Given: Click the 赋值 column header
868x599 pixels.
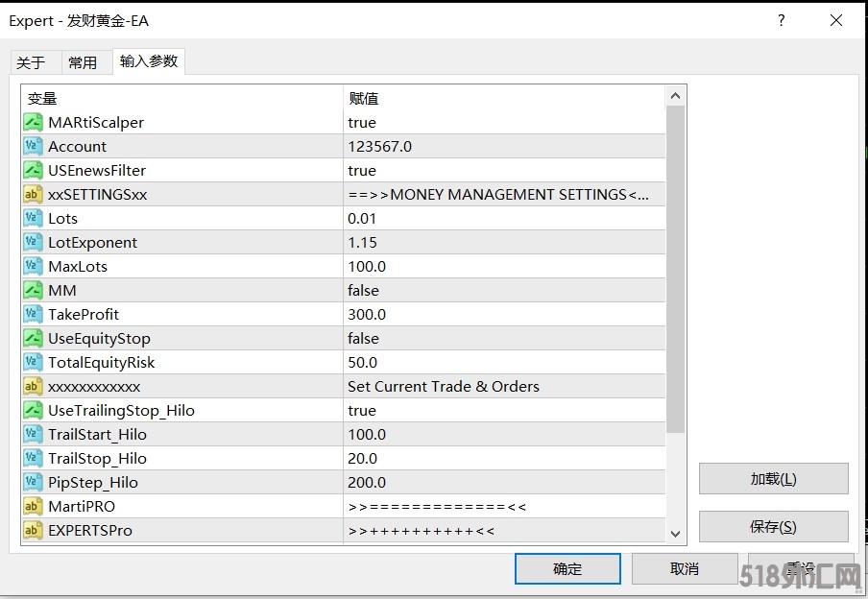Looking at the screenshot, I should click(x=504, y=98).
